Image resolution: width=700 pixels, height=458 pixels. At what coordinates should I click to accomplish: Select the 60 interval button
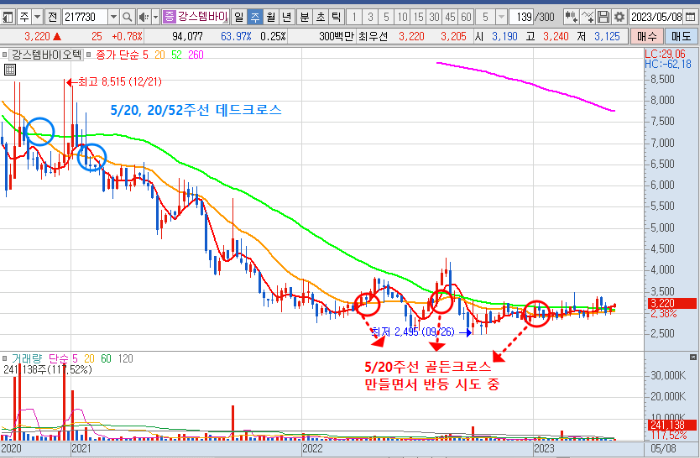(466, 17)
